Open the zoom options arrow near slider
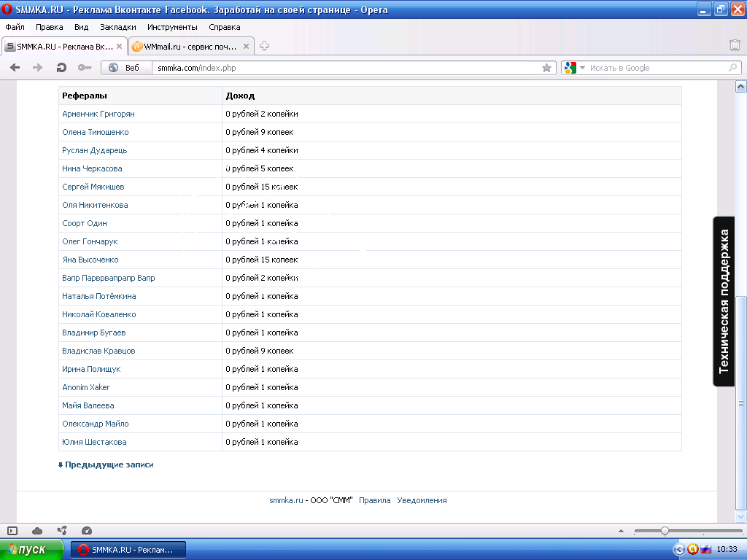Viewport: 747px width, 560px height. (x=621, y=531)
